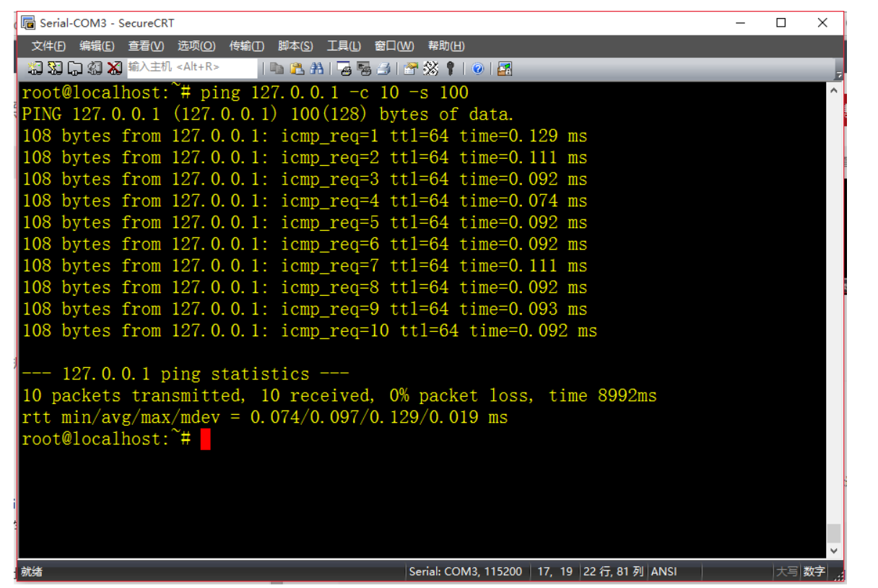Viewport: 878px width, 588px height.
Task: Click the Reconnect toolbar icon
Action: point(95,69)
